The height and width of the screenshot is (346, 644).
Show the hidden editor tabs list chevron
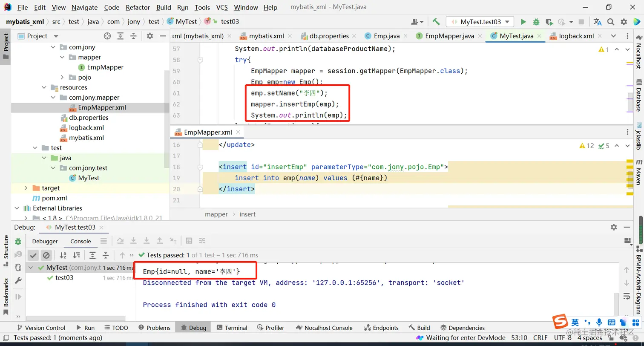613,36
